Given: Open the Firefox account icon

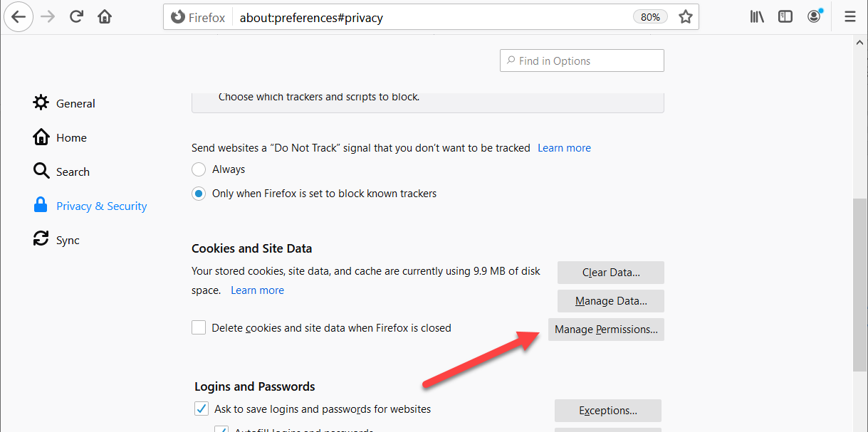Looking at the screenshot, I should pyautogui.click(x=815, y=17).
